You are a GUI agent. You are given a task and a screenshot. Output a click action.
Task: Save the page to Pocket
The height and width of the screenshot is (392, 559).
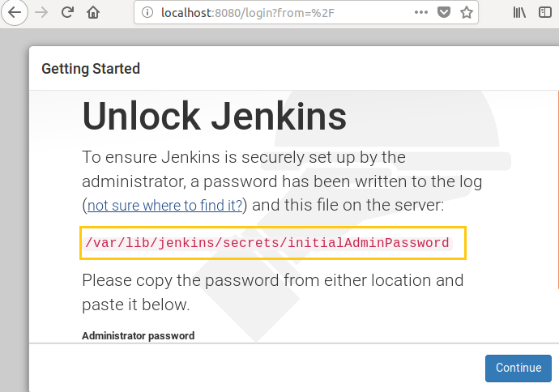(x=444, y=13)
